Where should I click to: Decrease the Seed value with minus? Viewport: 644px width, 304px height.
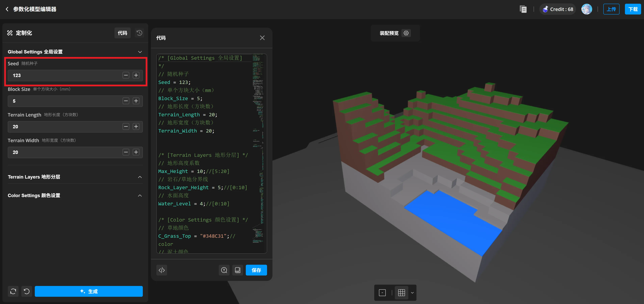pos(126,75)
